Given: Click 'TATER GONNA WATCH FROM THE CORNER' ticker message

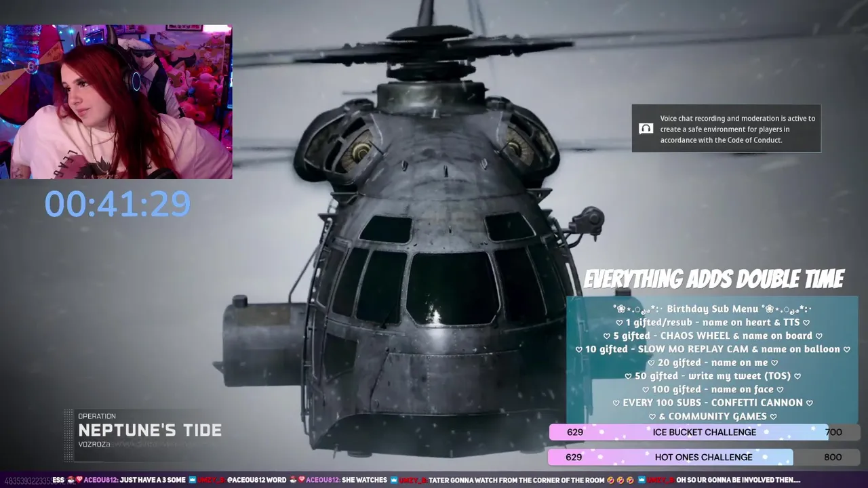Looking at the screenshot, I should pyautogui.click(x=516, y=480).
